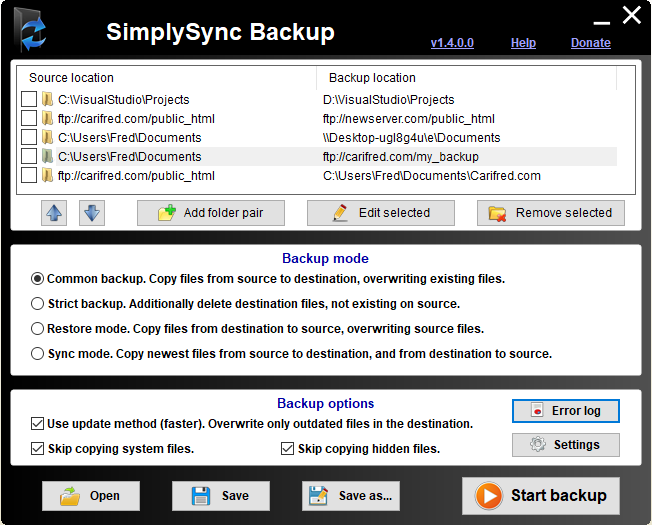The height and width of the screenshot is (525, 652).
Task: Close the SimplySync Backup window
Action: coord(632,15)
